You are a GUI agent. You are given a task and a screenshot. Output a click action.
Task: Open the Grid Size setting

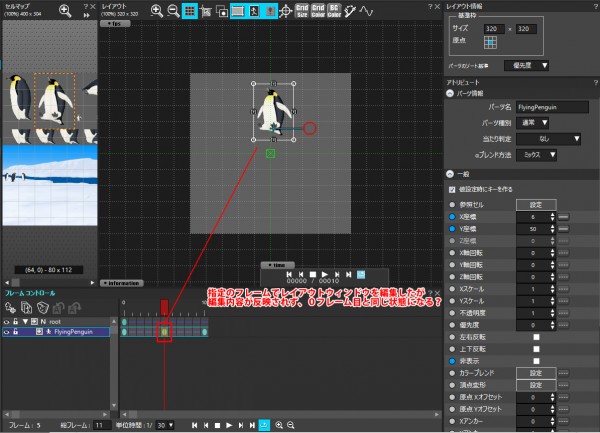pyautogui.click(x=302, y=11)
